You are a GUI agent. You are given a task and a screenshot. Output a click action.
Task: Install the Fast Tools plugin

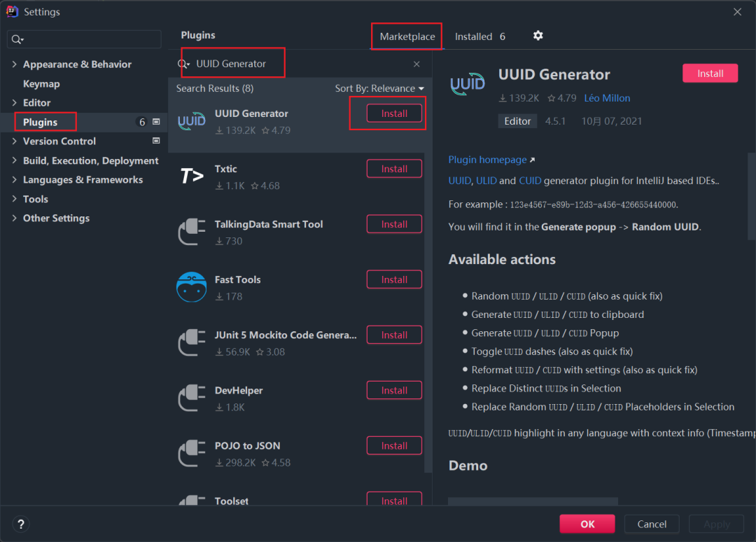coord(394,279)
